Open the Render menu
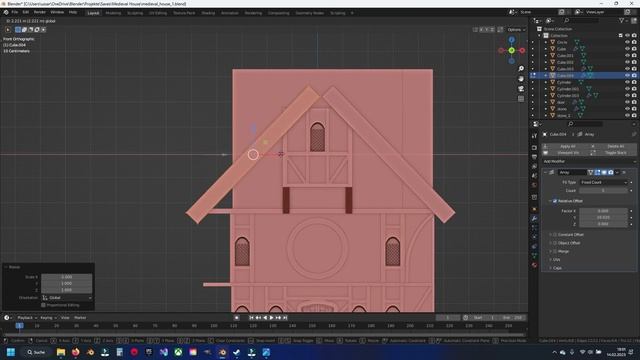Screen dimensions: 640x360 pyautogui.click(x=40, y=13)
